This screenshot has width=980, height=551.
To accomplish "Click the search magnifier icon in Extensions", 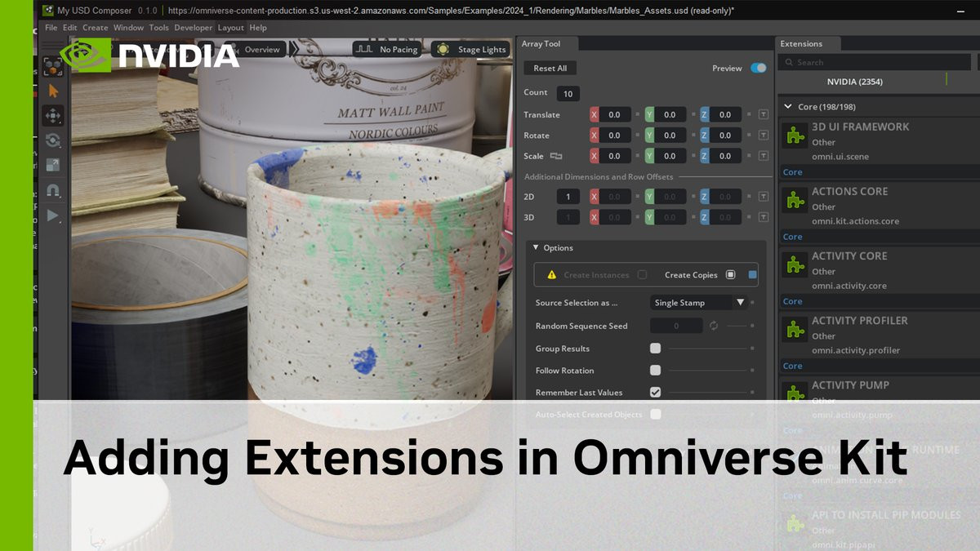I will click(x=789, y=62).
